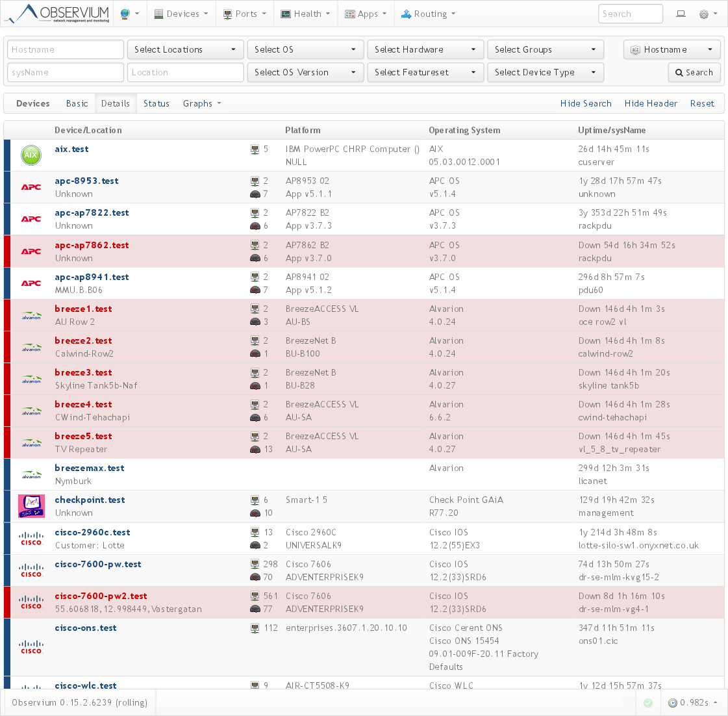Open the cisco-7600-pw.test device link
728x716 pixels.
pyautogui.click(x=98, y=565)
